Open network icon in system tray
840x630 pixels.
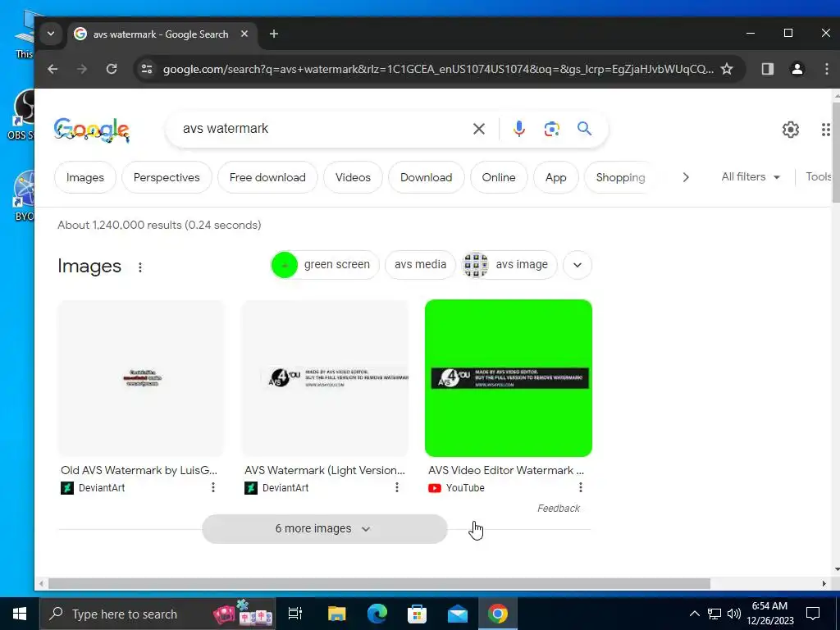714,614
